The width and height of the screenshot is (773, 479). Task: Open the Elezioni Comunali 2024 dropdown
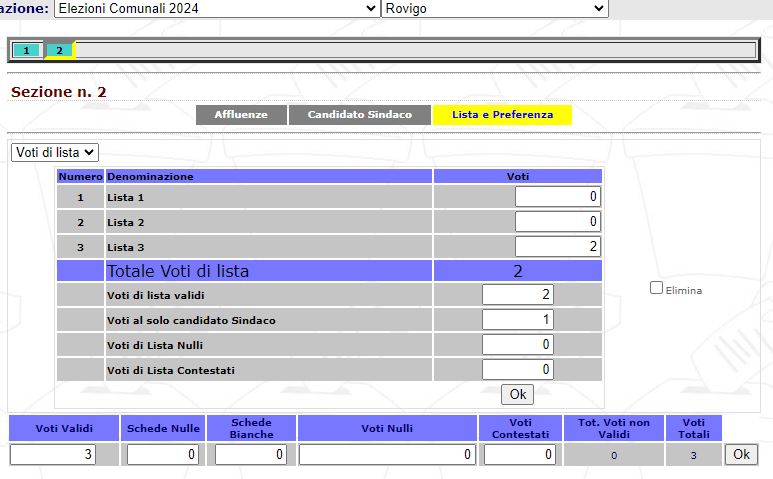pos(216,8)
